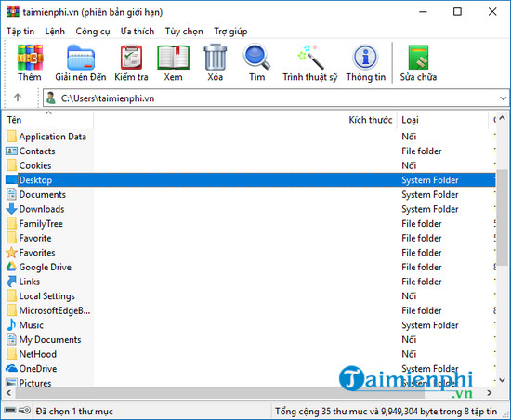Viewport: 511px width, 420px height.
Task: Click the vertical scrollbar thumb
Action: pos(503,217)
